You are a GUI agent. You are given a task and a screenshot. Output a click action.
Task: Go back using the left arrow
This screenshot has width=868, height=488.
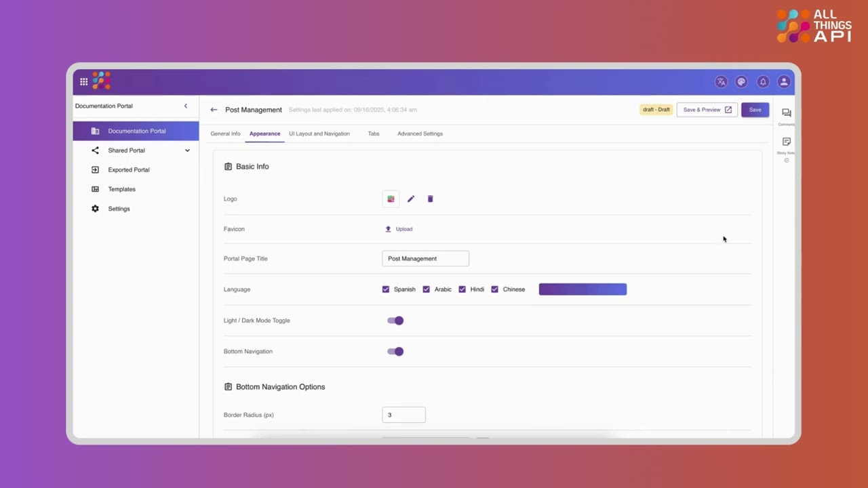(214, 110)
